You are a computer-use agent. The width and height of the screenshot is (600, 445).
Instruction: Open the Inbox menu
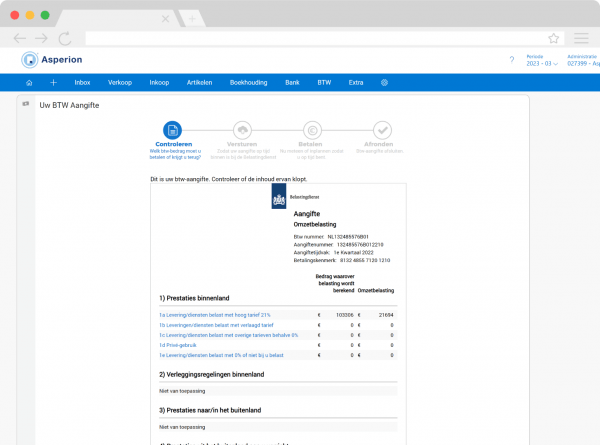coord(82,83)
